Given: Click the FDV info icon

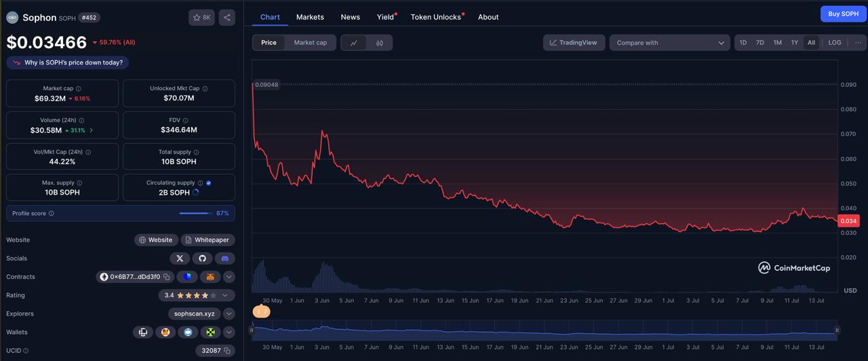Looking at the screenshot, I should pyautogui.click(x=185, y=120).
